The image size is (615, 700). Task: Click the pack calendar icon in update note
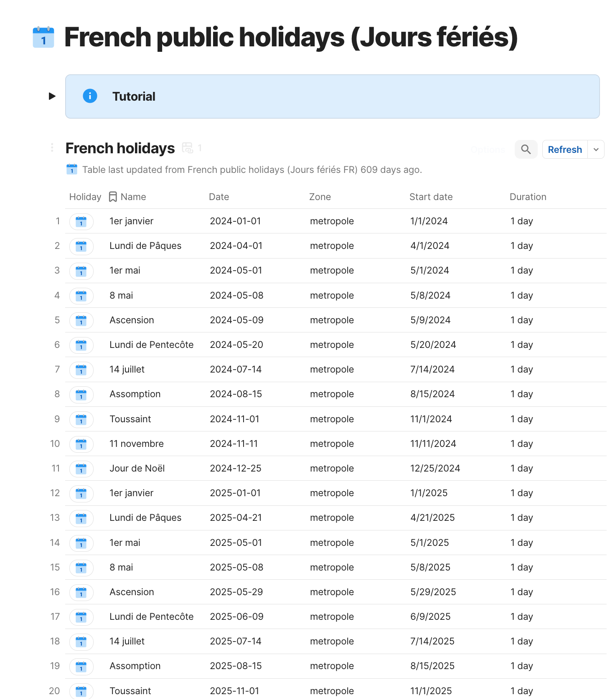(72, 170)
